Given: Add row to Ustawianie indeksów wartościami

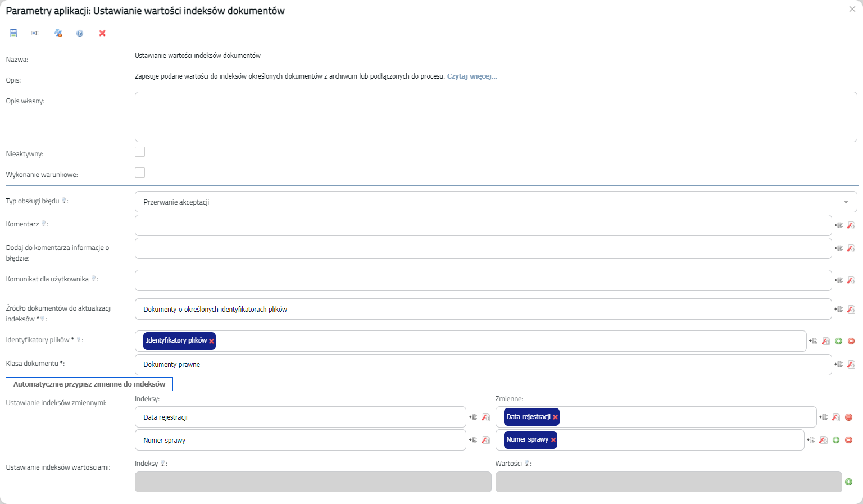Looking at the screenshot, I should click(x=849, y=482).
